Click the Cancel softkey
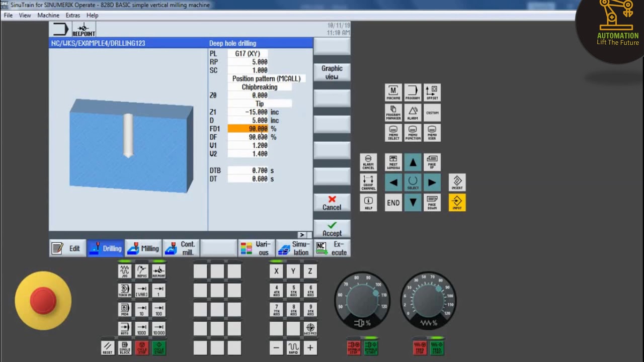This screenshot has width=644, height=362. click(x=332, y=203)
